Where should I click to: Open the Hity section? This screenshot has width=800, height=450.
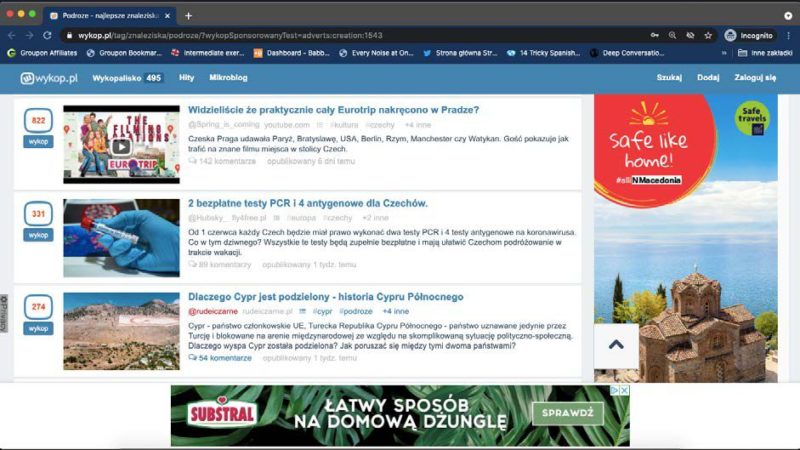pos(186,77)
